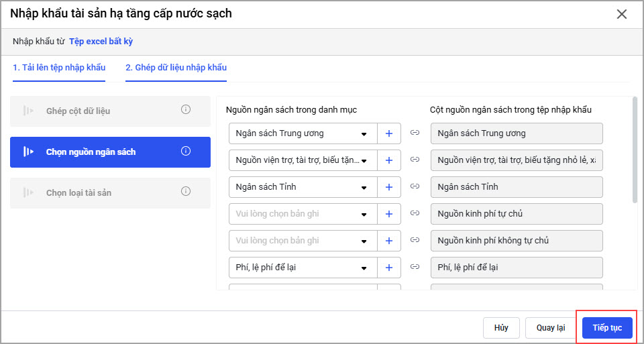Click plus button next to Ngân sách Trung ương

point(389,133)
